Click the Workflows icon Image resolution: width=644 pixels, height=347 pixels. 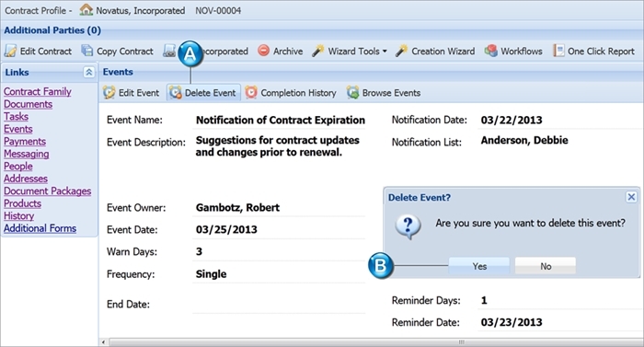[490, 51]
